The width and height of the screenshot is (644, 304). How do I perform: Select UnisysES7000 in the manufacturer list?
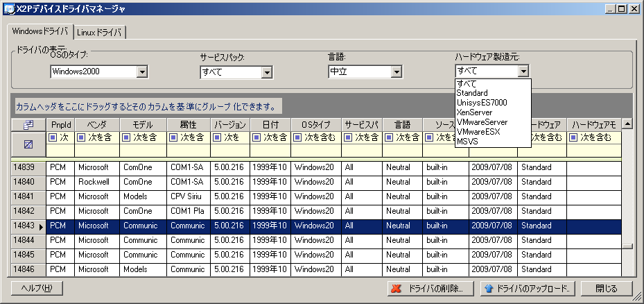point(494,103)
